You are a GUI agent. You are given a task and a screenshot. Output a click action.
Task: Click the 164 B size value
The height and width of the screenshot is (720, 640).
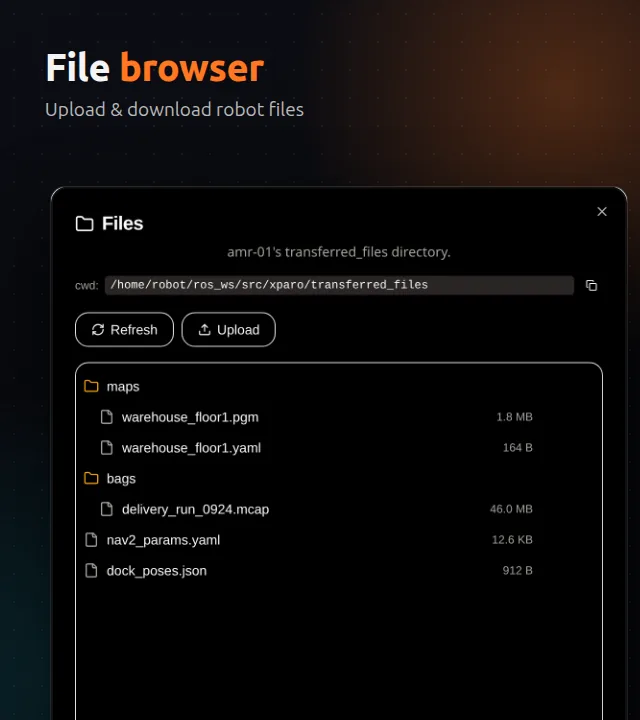tap(517, 448)
